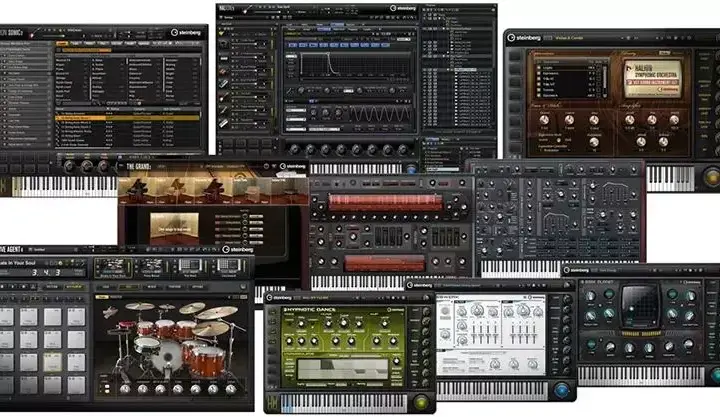Click the Steinberg logo in Groove Agent window
Image resolution: width=720 pixels, height=417 pixels.
pyautogui.click(x=237, y=250)
